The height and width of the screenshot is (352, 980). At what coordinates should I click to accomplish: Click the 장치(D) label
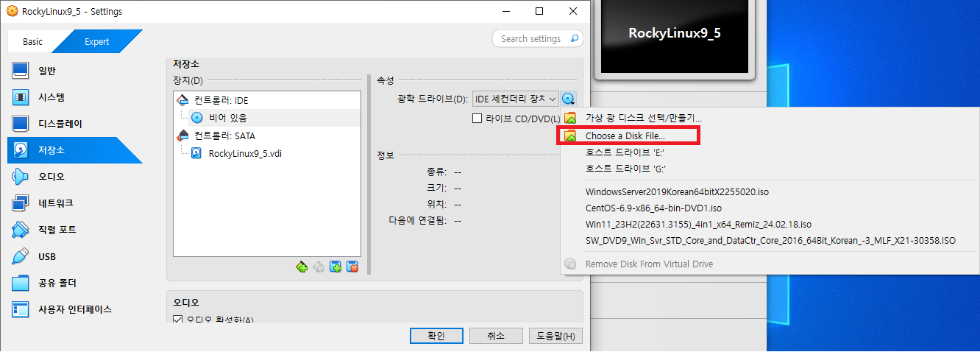188,80
